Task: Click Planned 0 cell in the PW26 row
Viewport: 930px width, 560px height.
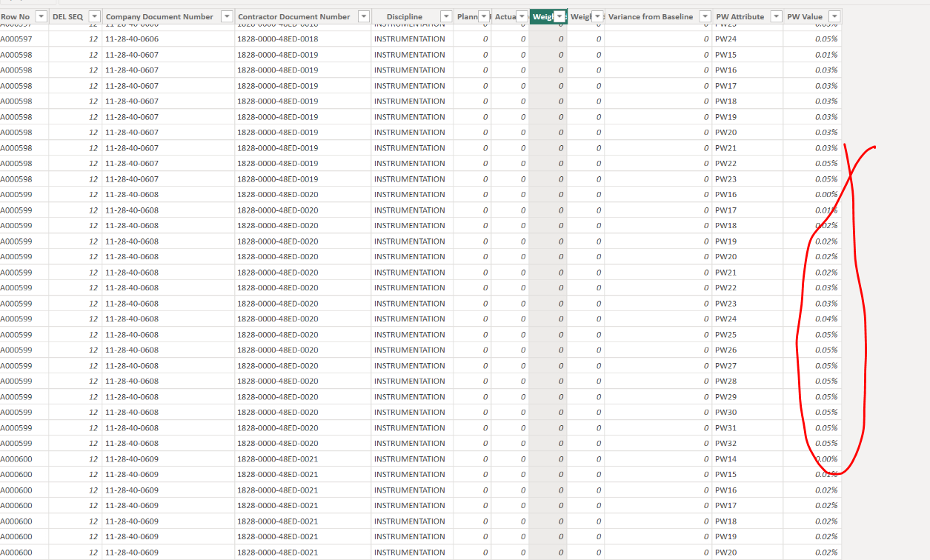Action: [x=472, y=350]
